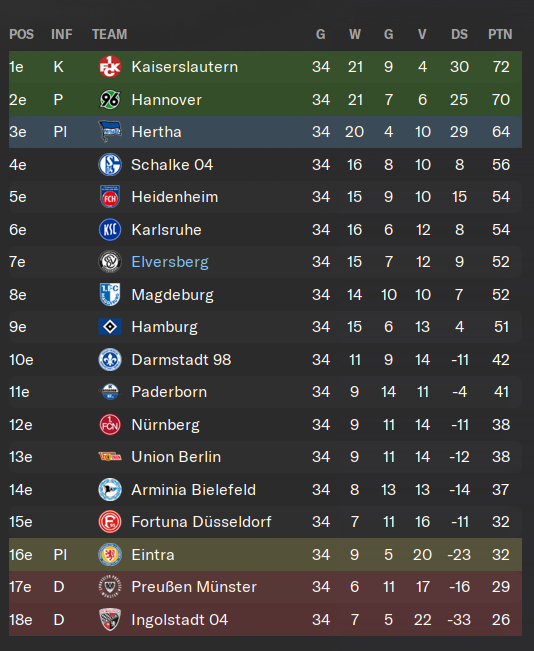Open the Preußen Münster crest
534x651 pixels.
[110, 587]
